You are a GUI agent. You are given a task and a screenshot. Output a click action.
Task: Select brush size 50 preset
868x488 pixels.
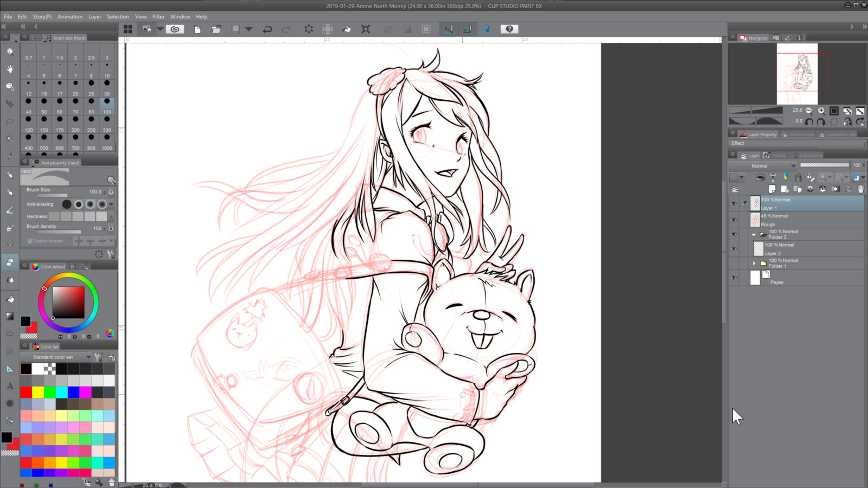[44, 106]
